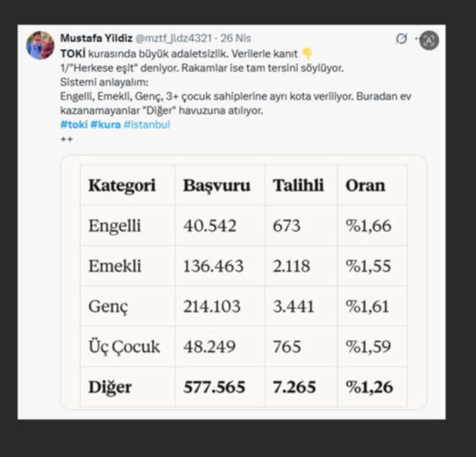Click the Kategori column header
The width and height of the screenshot is (476, 457).
pos(121,186)
